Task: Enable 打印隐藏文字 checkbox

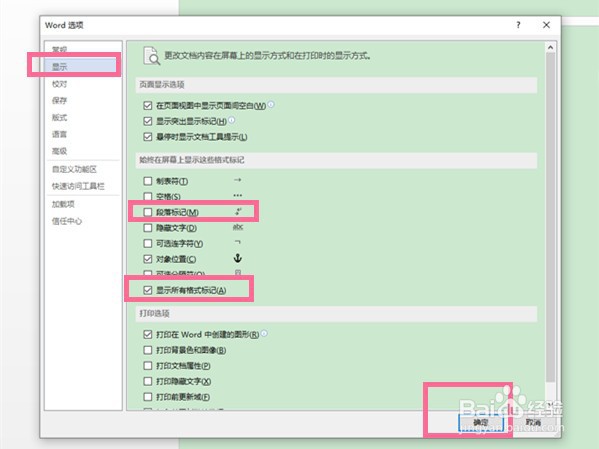Action: (x=148, y=381)
